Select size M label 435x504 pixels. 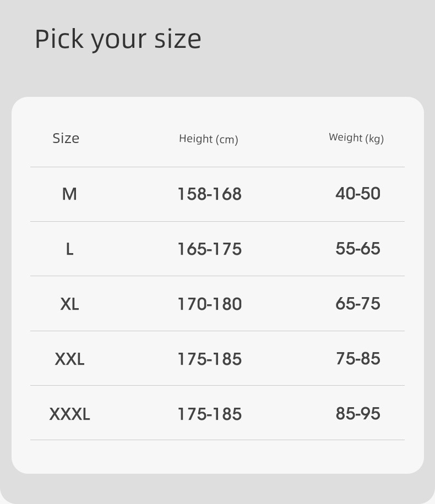[x=69, y=194]
